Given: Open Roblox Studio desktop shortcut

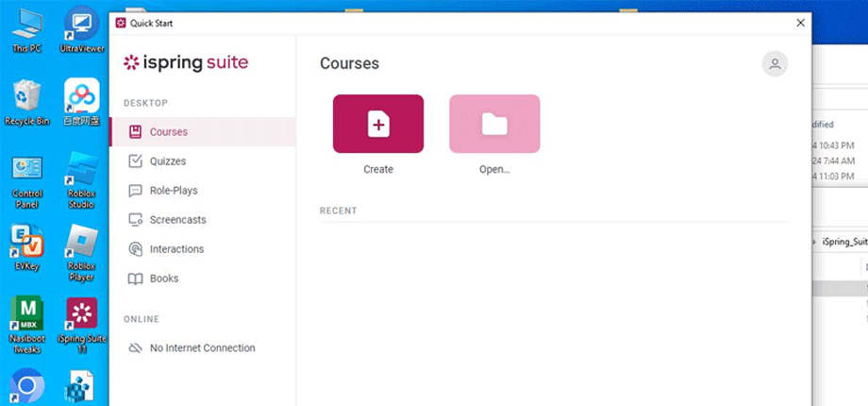Looking at the screenshot, I should pyautogui.click(x=81, y=180).
